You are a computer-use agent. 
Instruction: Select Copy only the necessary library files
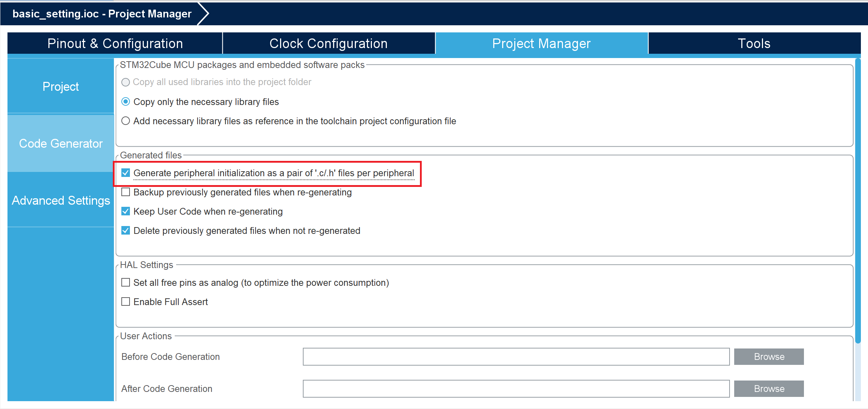[126, 102]
